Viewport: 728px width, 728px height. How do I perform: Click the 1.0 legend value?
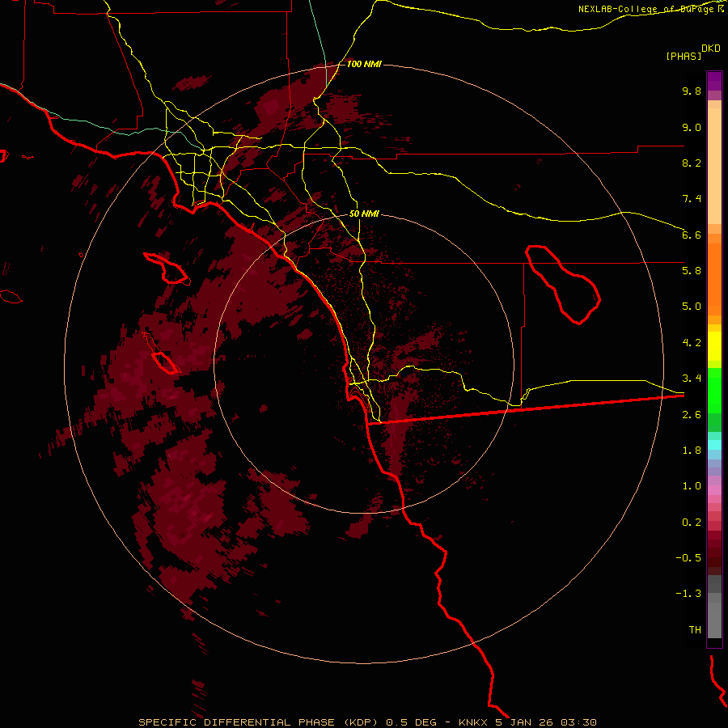coord(692,486)
